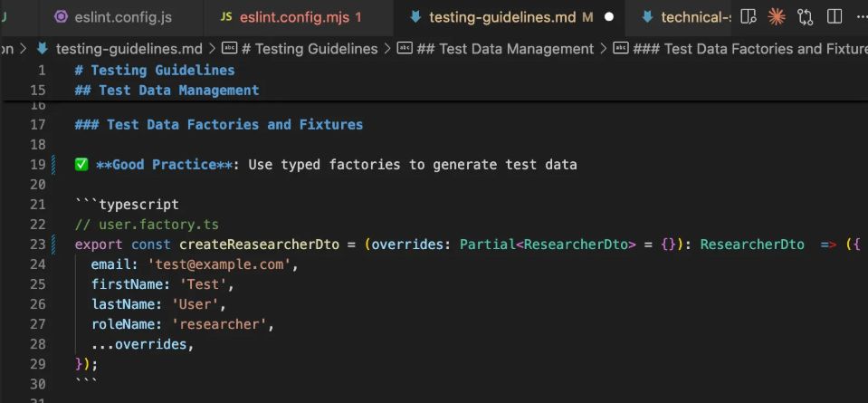Split the editor to the right
The width and height of the screenshot is (868, 403).
pos(835,16)
